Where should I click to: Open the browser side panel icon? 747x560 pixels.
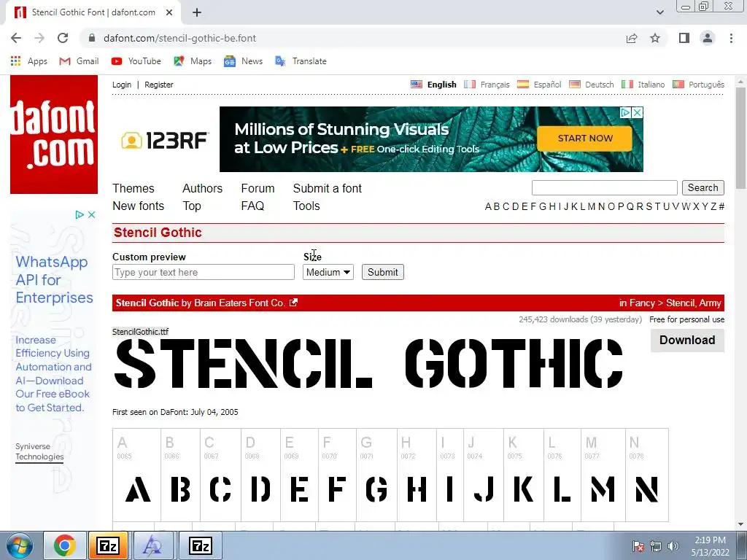pos(684,38)
